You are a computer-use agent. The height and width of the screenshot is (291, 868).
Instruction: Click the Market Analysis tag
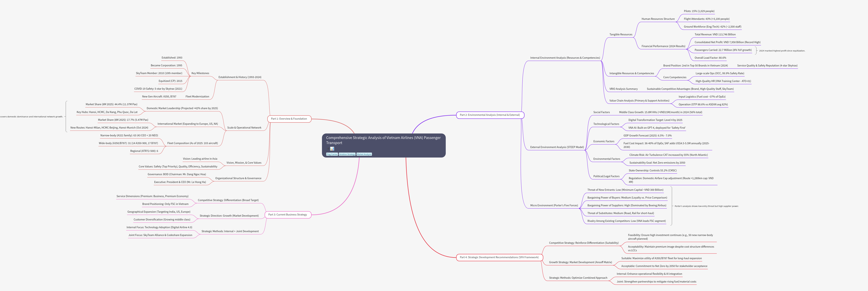pos(364,154)
